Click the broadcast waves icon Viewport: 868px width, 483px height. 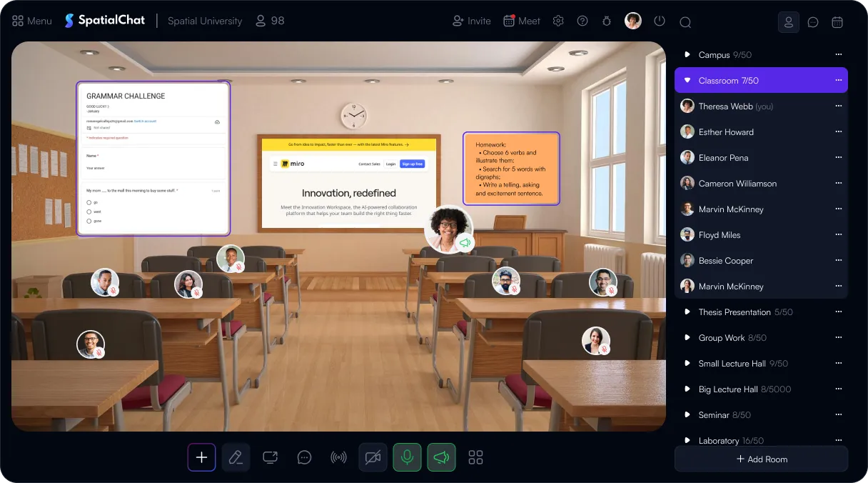(x=338, y=457)
